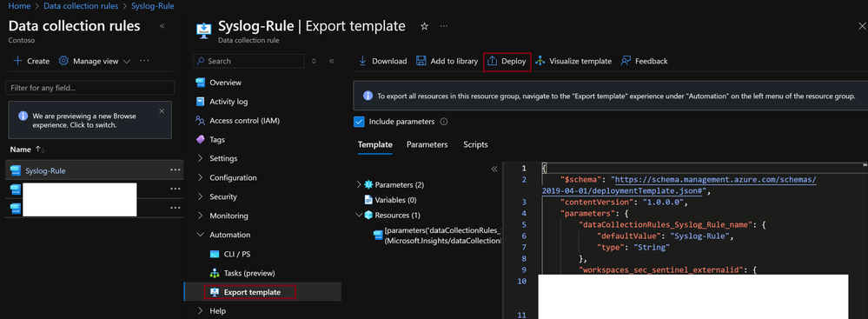The width and height of the screenshot is (868, 319).
Task: Open Tasks (preview) item
Action: [242, 273]
